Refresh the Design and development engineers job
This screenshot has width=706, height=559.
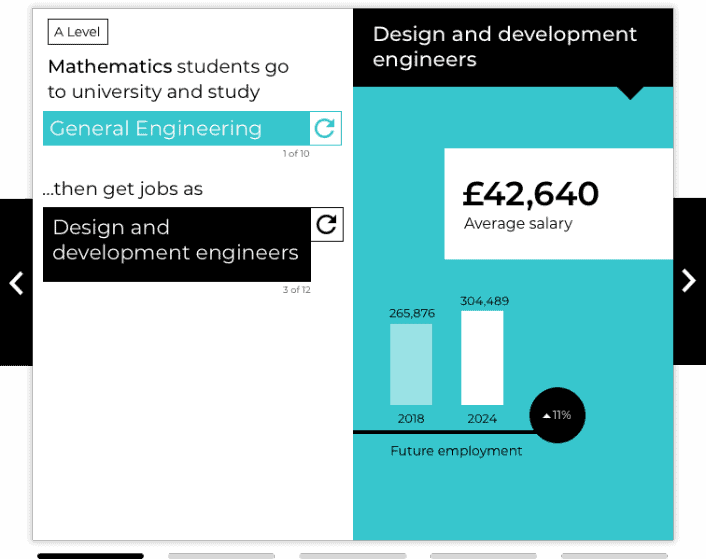click(x=327, y=225)
